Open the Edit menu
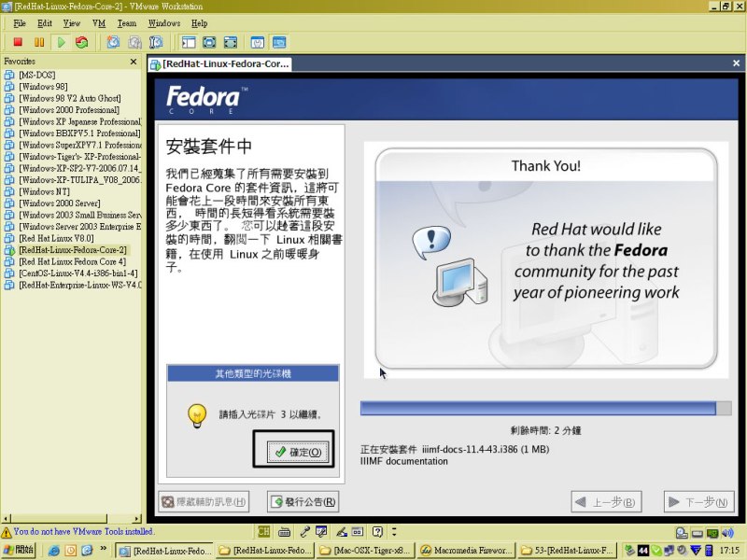 click(x=44, y=23)
